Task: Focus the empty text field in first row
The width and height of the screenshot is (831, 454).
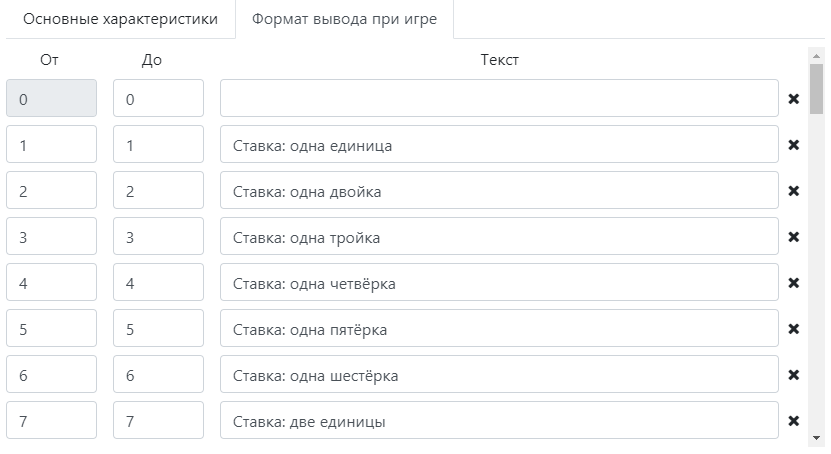Action: [x=499, y=99]
